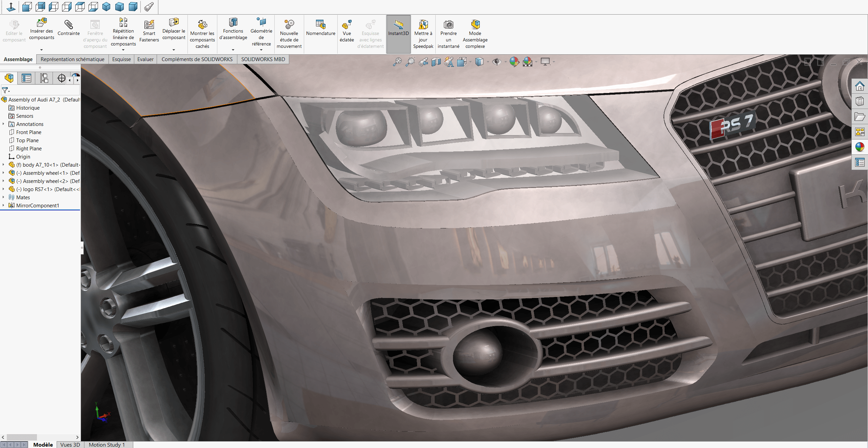This screenshot has width=868, height=448.
Task: Click Déplacer le composant
Action: coord(174,29)
